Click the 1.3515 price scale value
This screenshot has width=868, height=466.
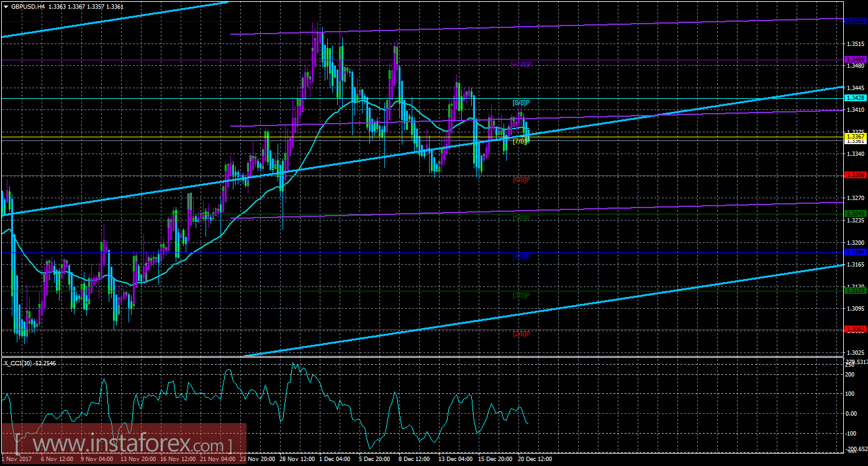click(855, 43)
